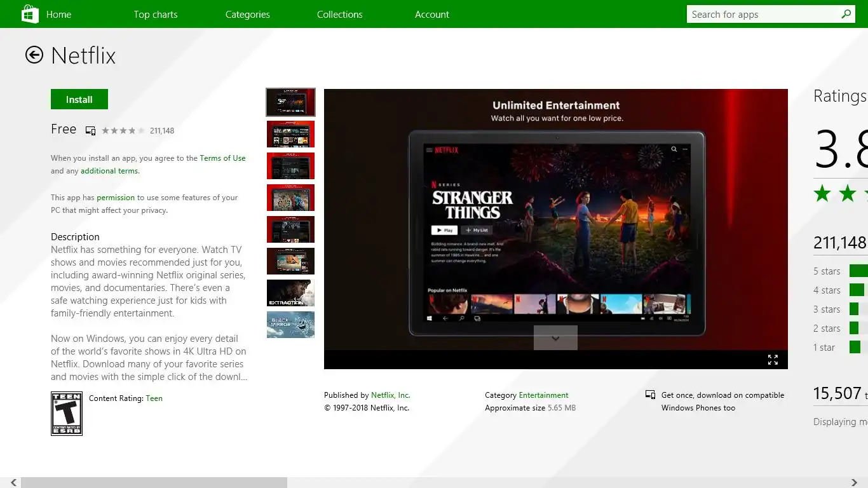Click the search magnifier icon
Screen dimensions: 868x488
(846, 14)
